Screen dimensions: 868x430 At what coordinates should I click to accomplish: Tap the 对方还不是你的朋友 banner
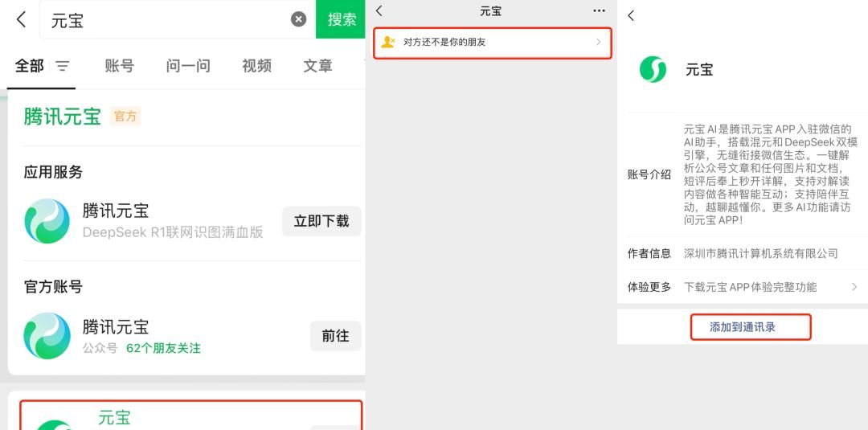coord(493,43)
